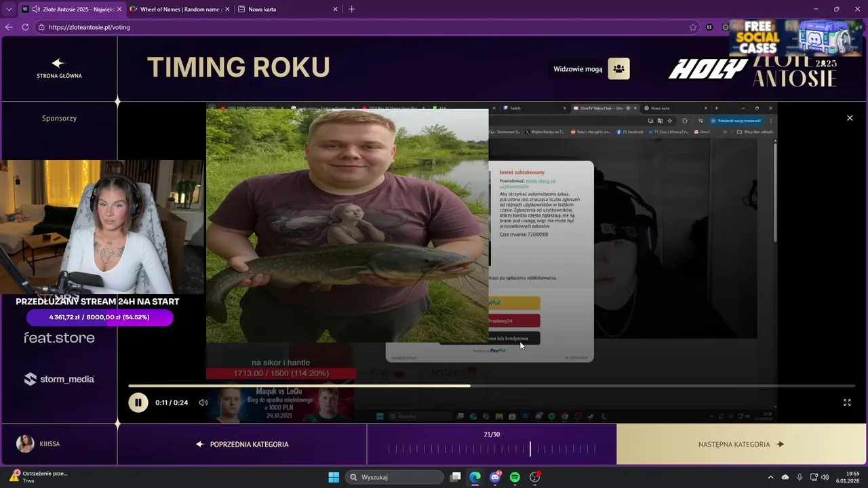Mute the video player volume icon
The height and width of the screenshot is (488, 868).
tap(203, 403)
